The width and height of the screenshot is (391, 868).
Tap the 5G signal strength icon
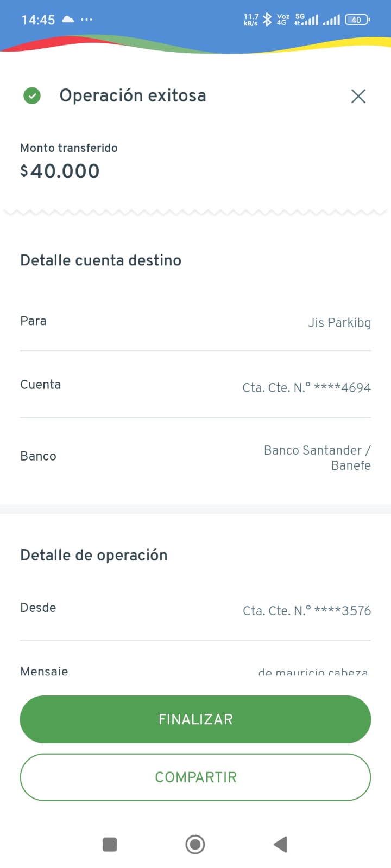(x=307, y=20)
